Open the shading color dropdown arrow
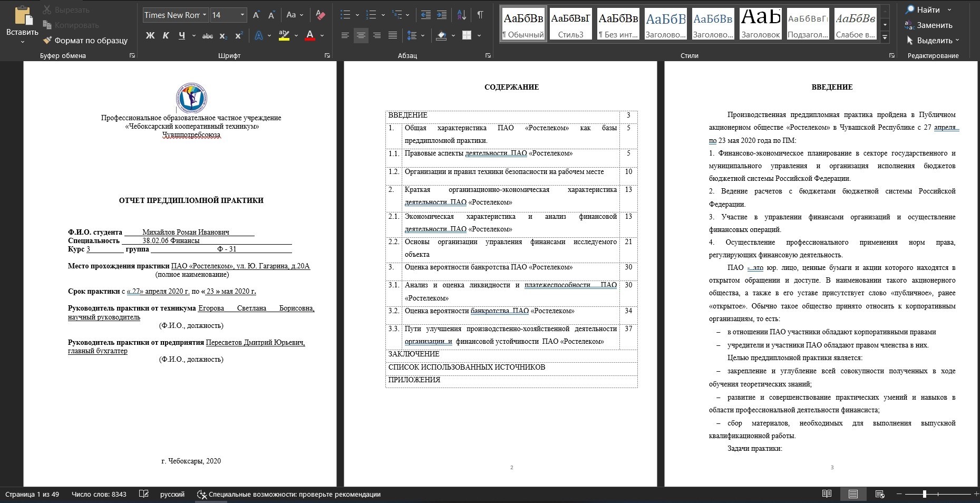 [x=453, y=35]
